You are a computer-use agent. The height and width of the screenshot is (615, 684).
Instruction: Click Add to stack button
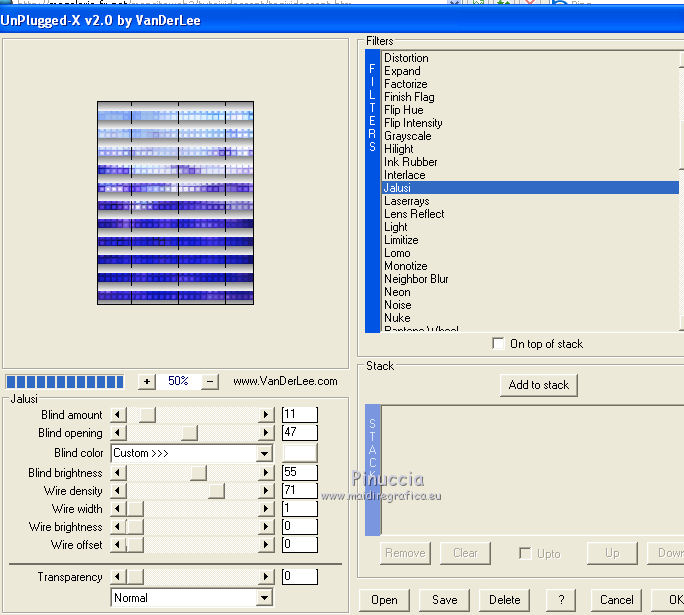tap(539, 385)
